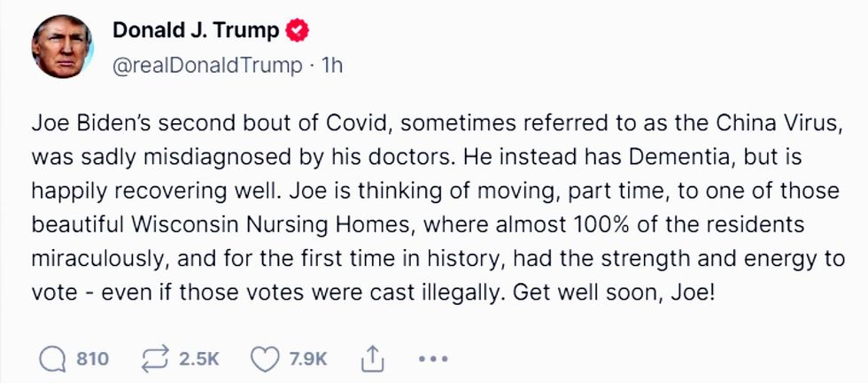Click the 810 replies count
The width and height of the screenshot is (868, 383).
pos(93,358)
